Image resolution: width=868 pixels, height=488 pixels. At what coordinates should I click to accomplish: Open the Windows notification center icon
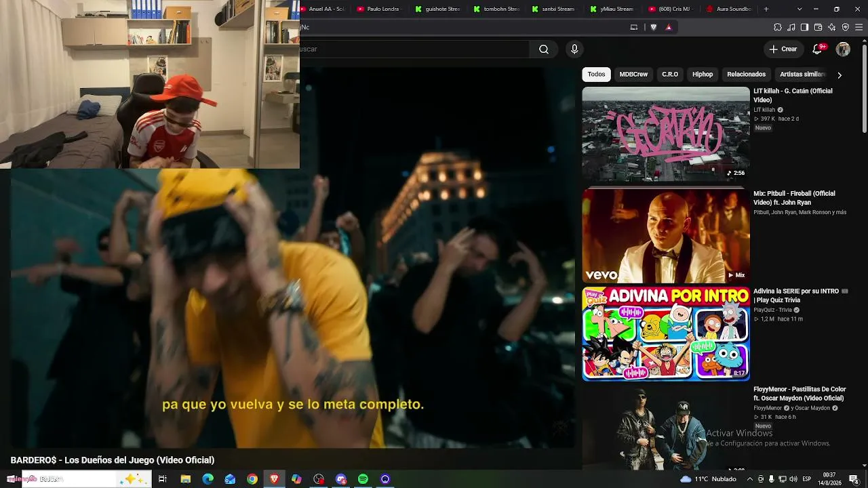(854, 479)
